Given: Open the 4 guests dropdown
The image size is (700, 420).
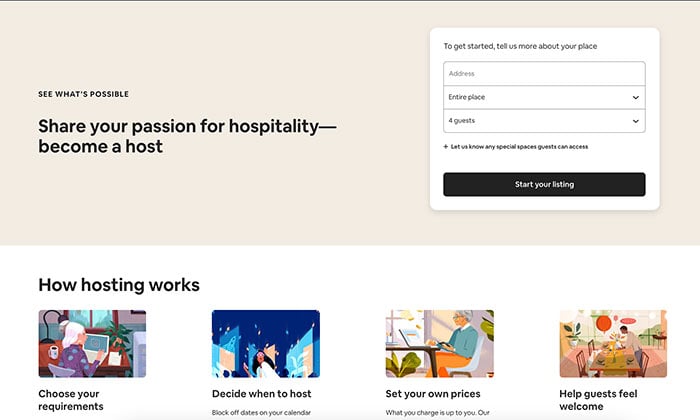Looking at the screenshot, I should click(544, 121).
